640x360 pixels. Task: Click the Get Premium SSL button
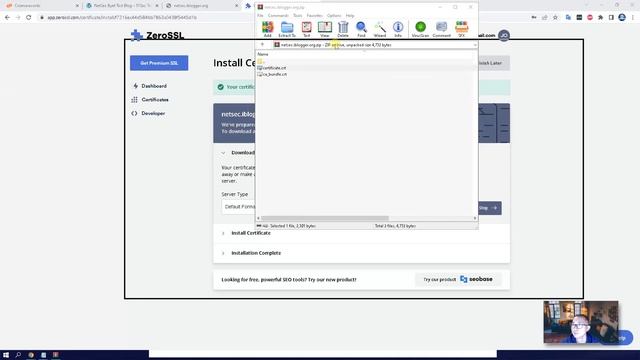pyautogui.click(x=159, y=63)
